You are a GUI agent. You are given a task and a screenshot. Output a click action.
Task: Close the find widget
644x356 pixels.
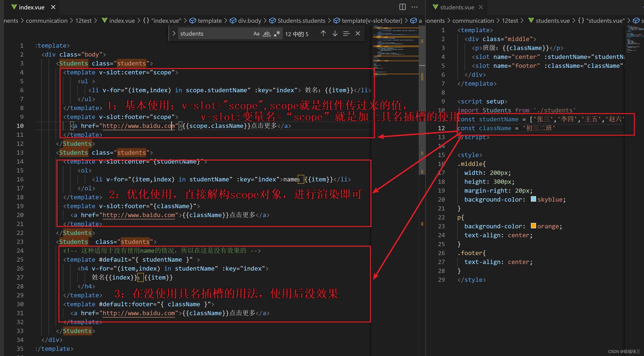coord(358,34)
